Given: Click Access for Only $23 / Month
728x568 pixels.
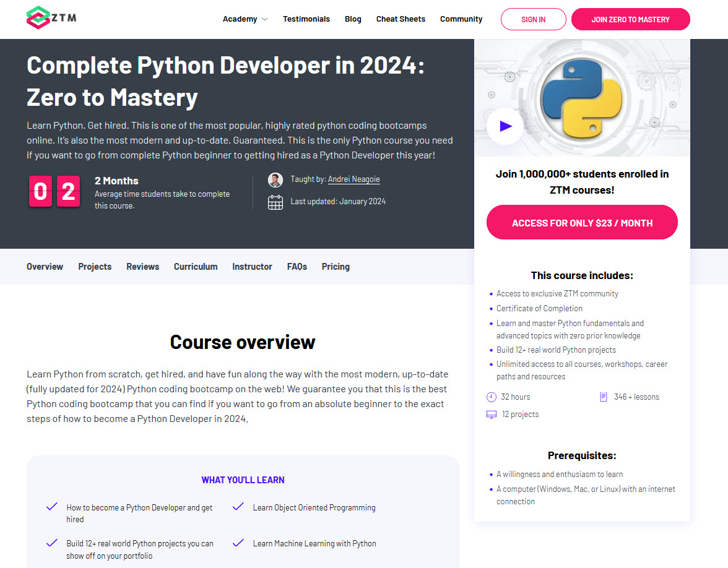Looking at the screenshot, I should pyautogui.click(x=582, y=222).
